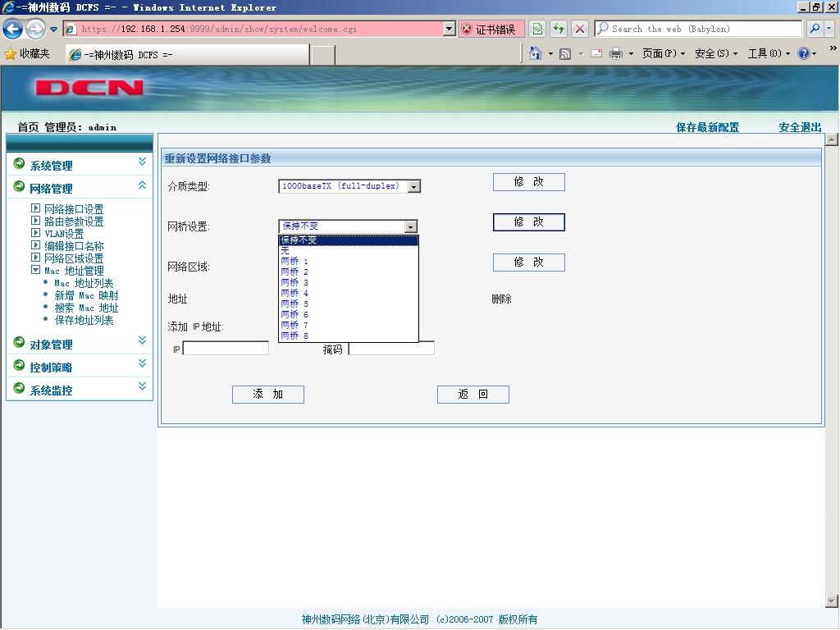Viewport: 840px width, 630px height.
Task: Open the recent pages dropdown arrow
Action: 53,30
